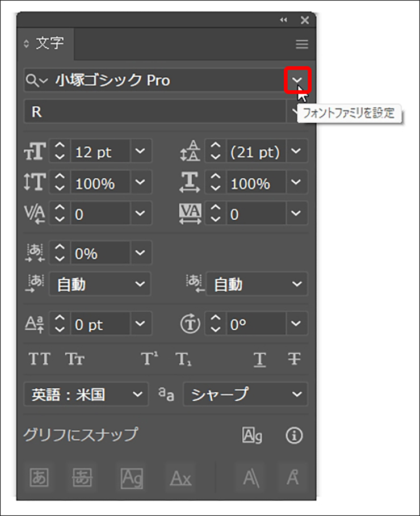
Task: Toggle Underline text style
Action: (x=260, y=359)
